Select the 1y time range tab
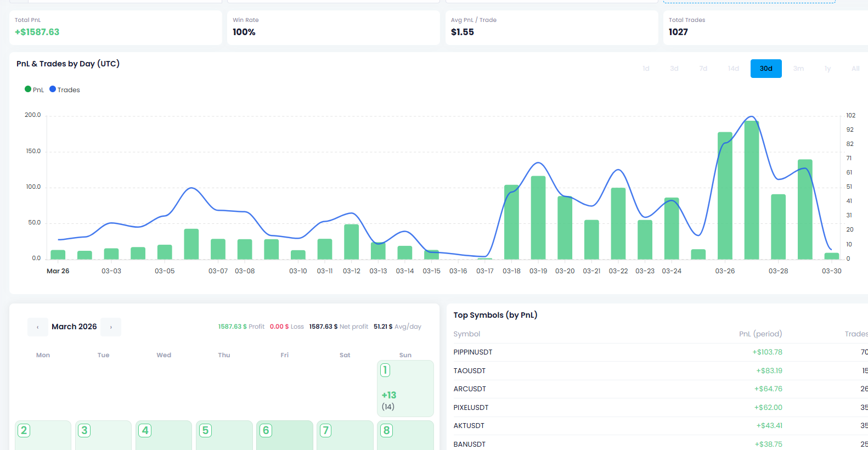Viewport: 868px width, 450px height. point(827,69)
